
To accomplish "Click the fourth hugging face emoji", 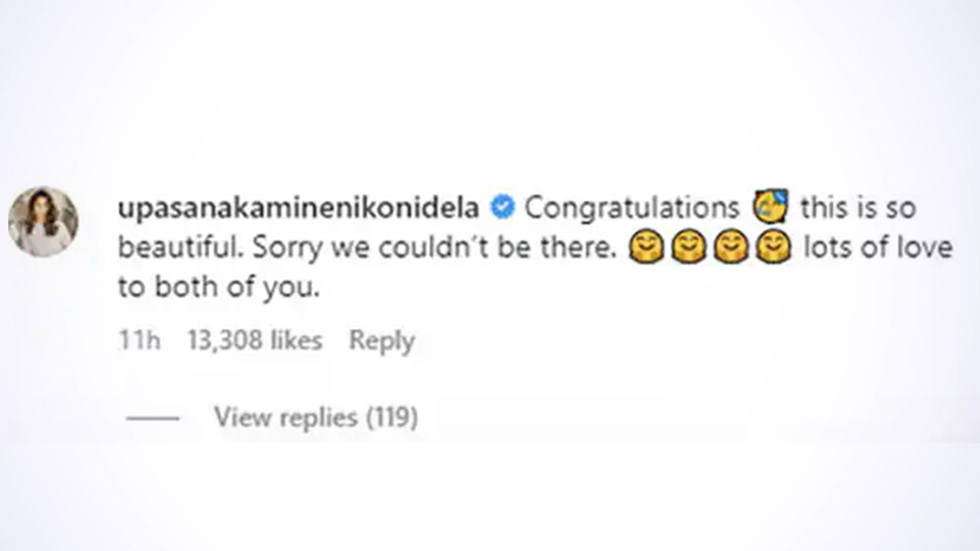I will 773,250.
